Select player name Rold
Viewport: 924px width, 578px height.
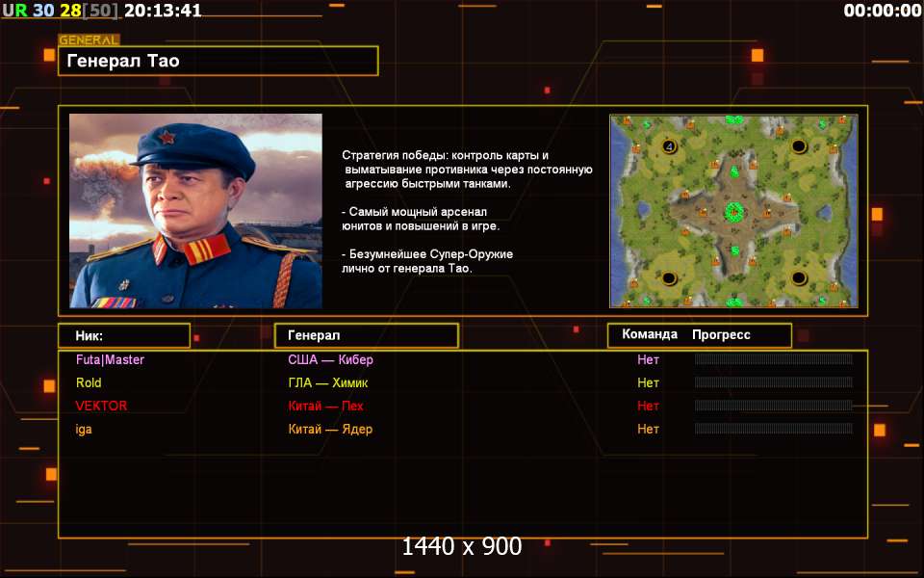pyautogui.click(x=89, y=382)
